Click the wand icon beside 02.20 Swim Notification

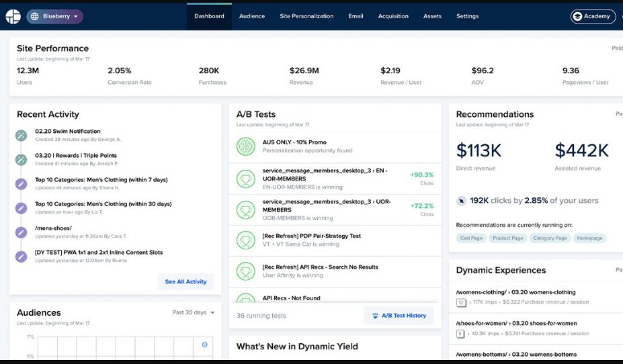click(22, 136)
